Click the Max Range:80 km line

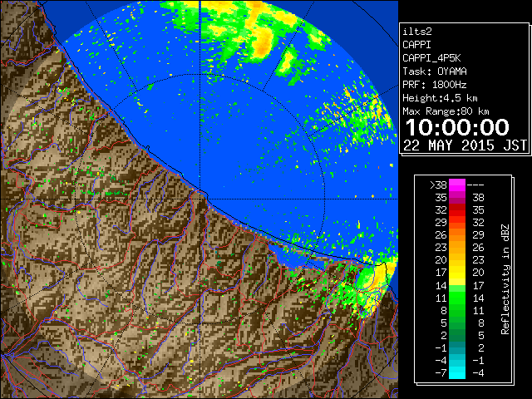coord(446,111)
